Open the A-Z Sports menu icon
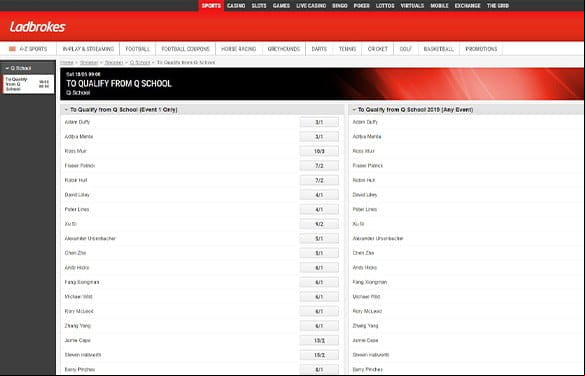 click(x=12, y=49)
